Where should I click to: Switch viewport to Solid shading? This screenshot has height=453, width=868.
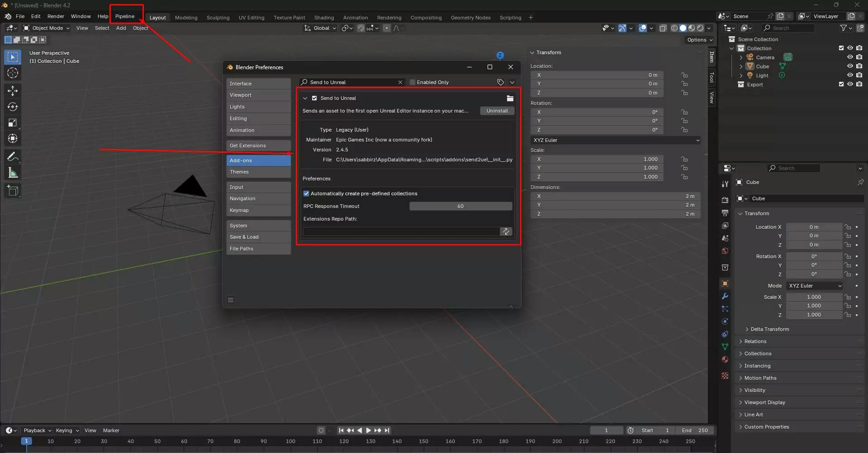pos(683,28)
